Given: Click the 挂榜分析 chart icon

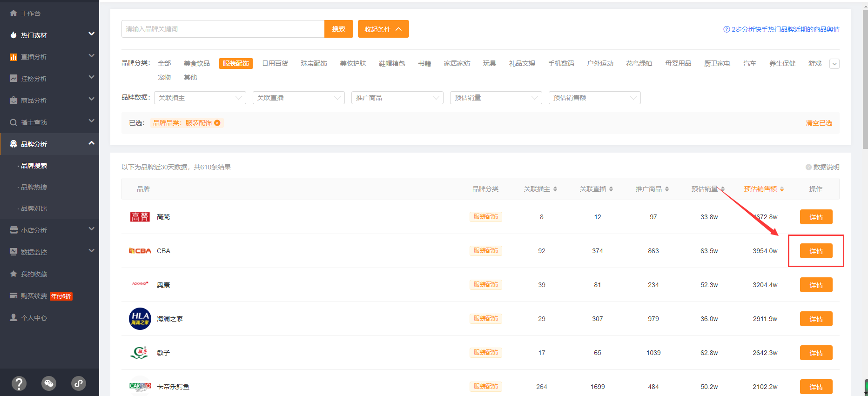Looking at the screenshot, I should pyautogui.click(x=13, y=79).
